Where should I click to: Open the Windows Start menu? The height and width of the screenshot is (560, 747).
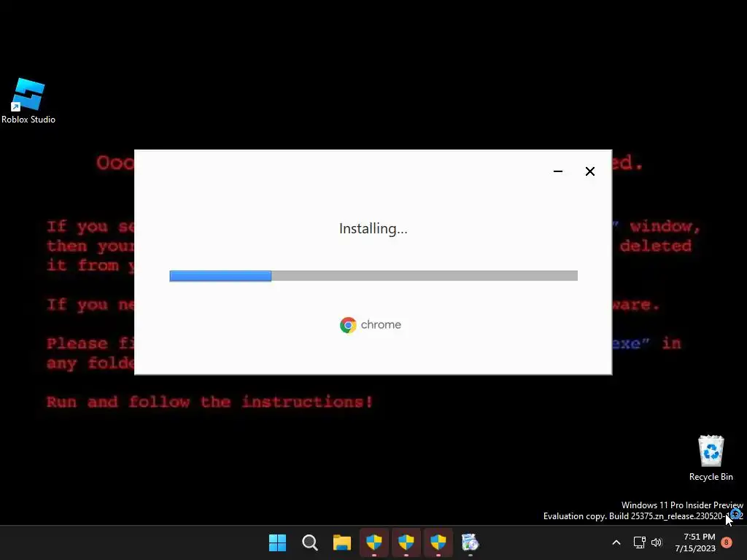pyautogui.click(x=277, y=542)
